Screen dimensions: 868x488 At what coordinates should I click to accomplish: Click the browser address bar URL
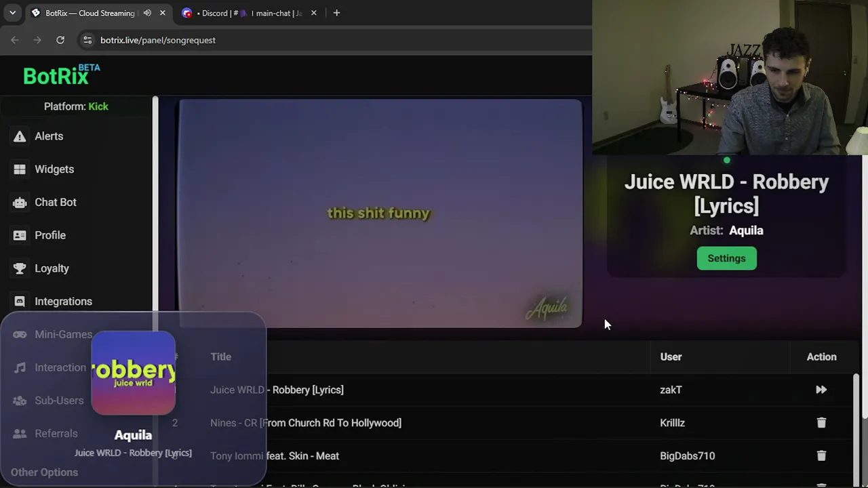[158, 40]
